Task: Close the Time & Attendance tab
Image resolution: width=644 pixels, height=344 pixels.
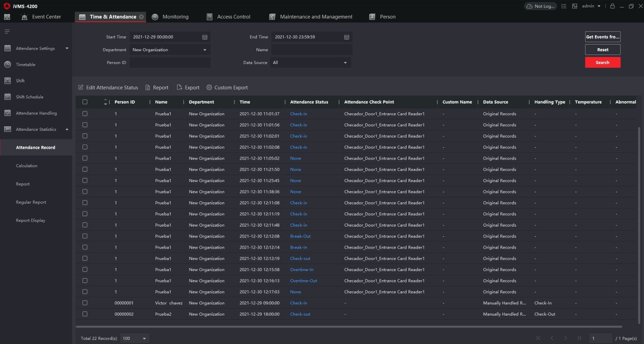Action: pyautogui.click(x=141, y=17)
